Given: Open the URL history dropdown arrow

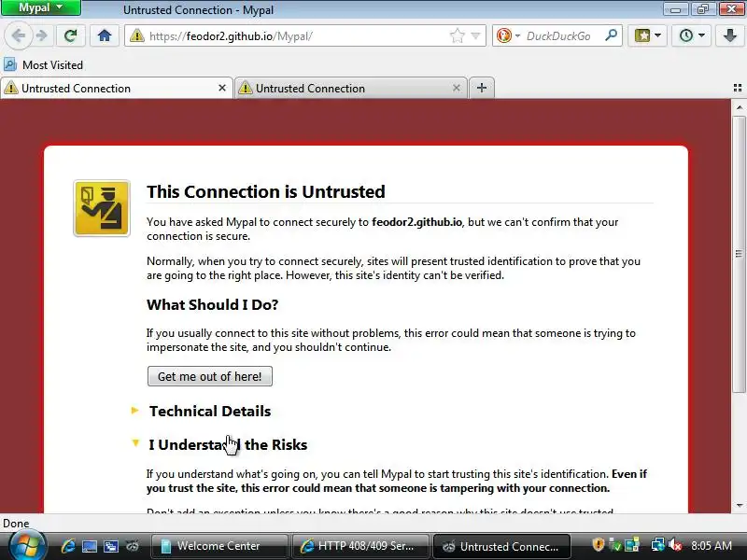Looking at the screenshot, I should (x=475, y=35).
